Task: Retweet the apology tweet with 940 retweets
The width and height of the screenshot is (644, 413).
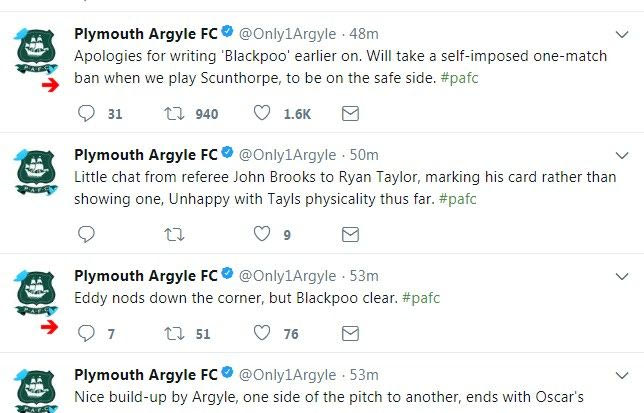Action: pyautogui.click(x=174, y=114)
